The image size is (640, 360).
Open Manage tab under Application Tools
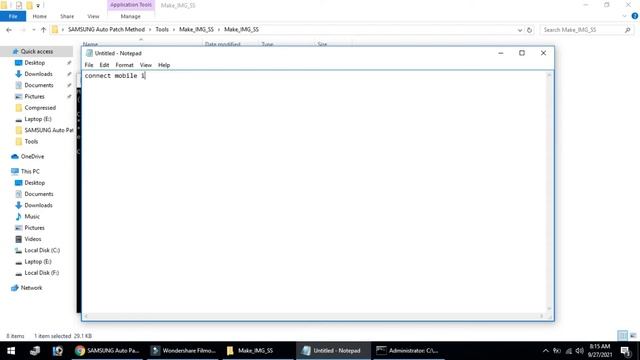point(131,16)
